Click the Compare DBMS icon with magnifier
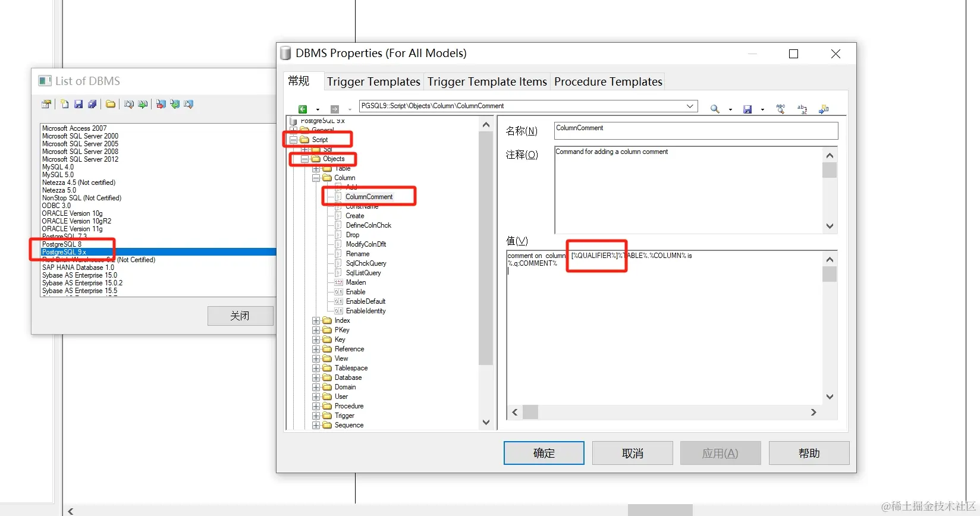Viewport: 980px width, 516px height. [128, 104]
